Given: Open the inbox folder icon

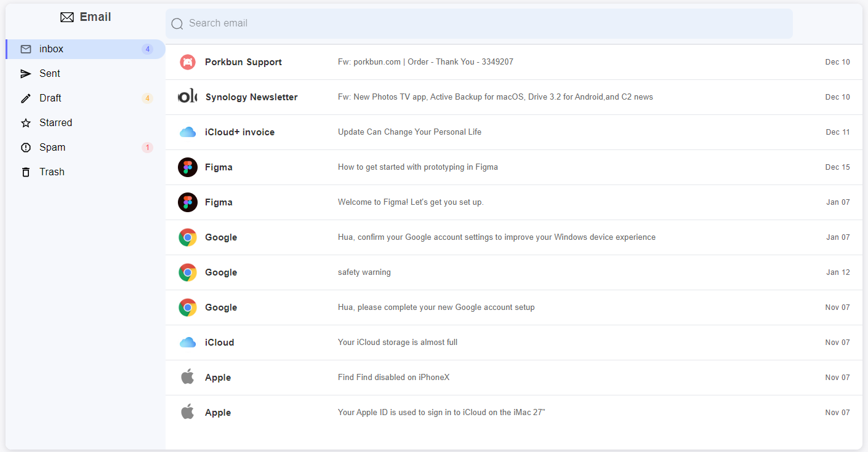Looking at the screenshot, I should tap(25, 49).
